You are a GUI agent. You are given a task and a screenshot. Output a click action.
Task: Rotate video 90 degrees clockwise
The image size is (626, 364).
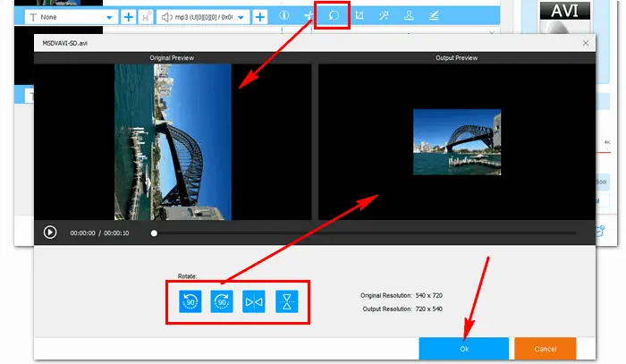221,302
